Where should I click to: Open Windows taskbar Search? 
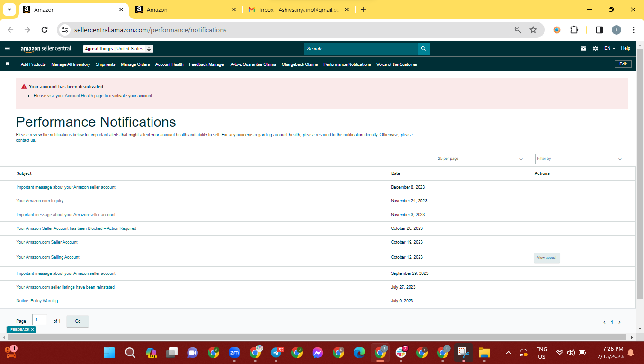coord(130,353)
